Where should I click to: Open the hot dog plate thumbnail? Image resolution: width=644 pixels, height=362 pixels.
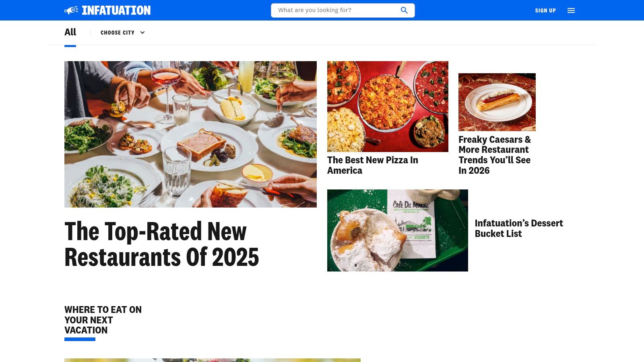click(x=497, y=102)
